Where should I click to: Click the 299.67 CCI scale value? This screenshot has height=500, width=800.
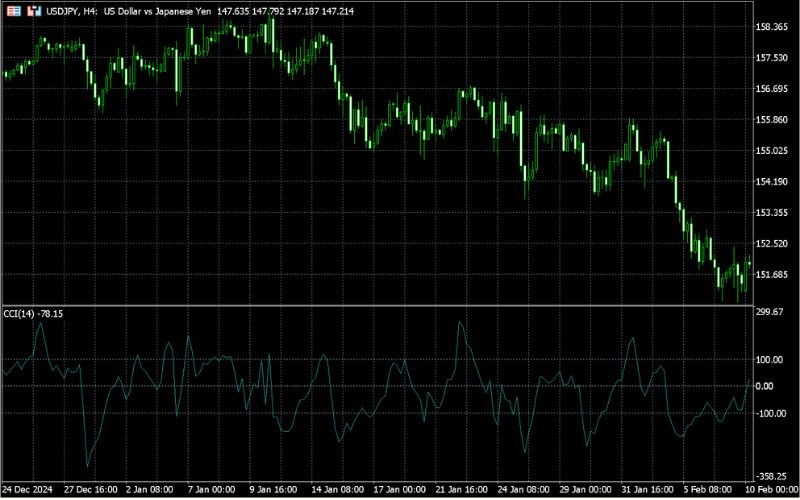click(771, 313)
